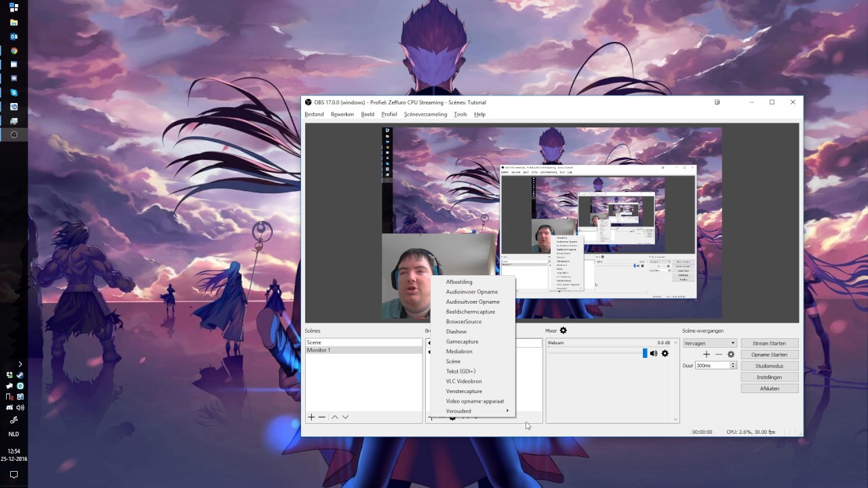
Task: Mute the Webcam audio speaker icon
Action: tap(654, 353)
